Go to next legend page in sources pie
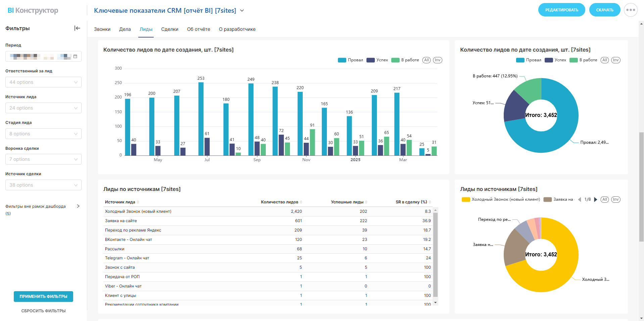 click(x=596, y=199)
